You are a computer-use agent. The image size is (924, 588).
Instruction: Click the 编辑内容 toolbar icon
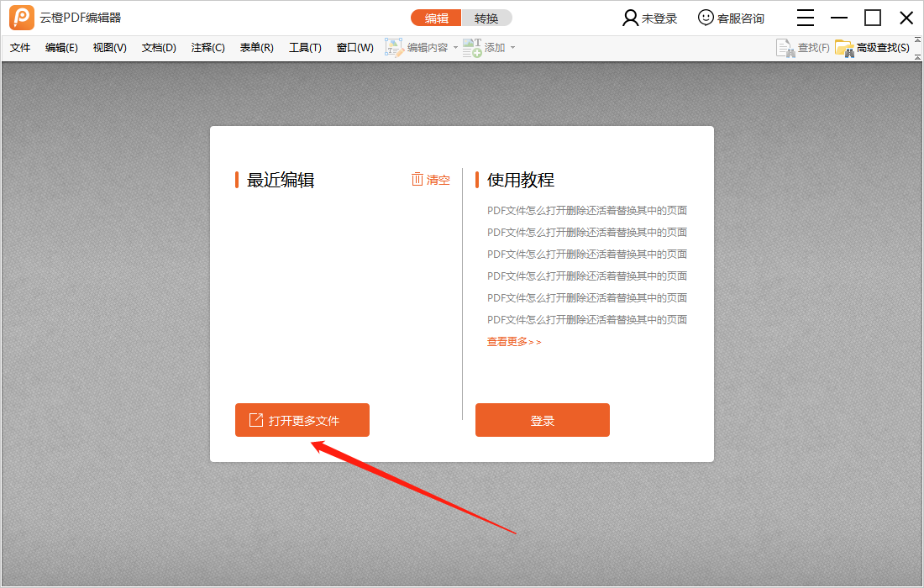(394, 48)
